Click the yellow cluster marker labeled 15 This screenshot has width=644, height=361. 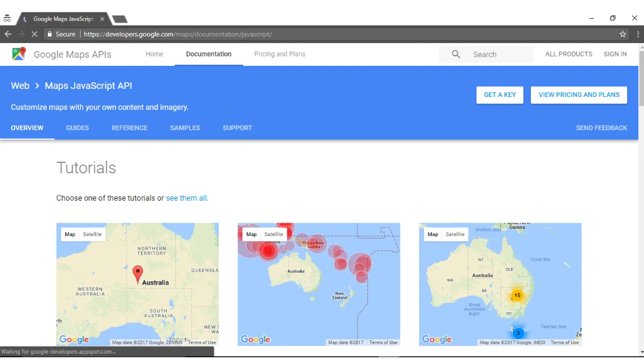(517, 296)
